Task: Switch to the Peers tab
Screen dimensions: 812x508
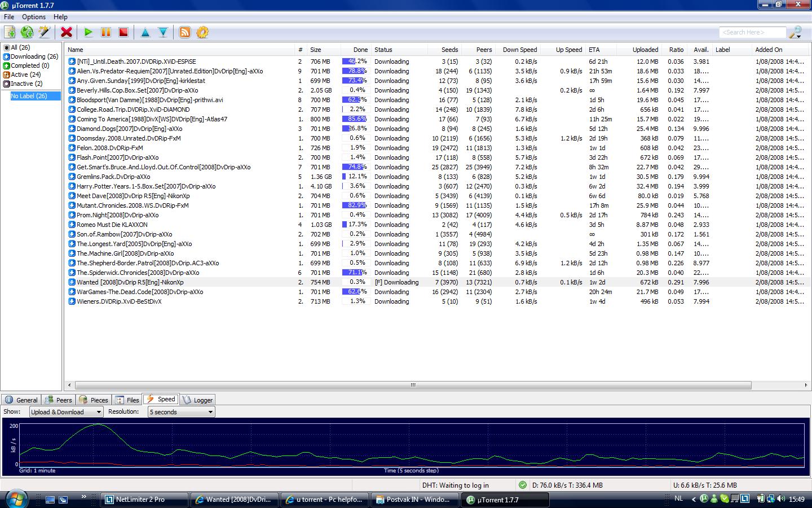Action: 59,400
